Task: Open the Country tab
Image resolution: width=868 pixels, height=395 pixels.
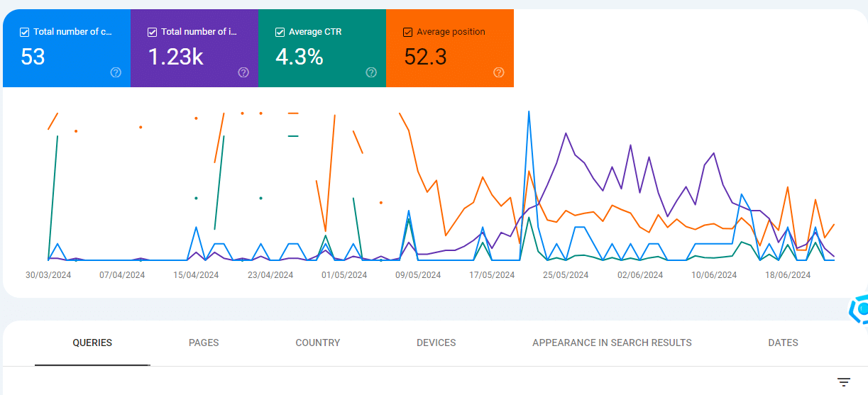Action: tap(317, 343)
